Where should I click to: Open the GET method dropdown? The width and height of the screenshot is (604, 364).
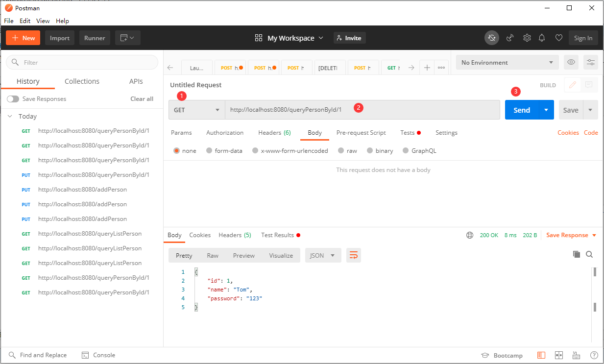pyautogui.click(x=197, y=110)
